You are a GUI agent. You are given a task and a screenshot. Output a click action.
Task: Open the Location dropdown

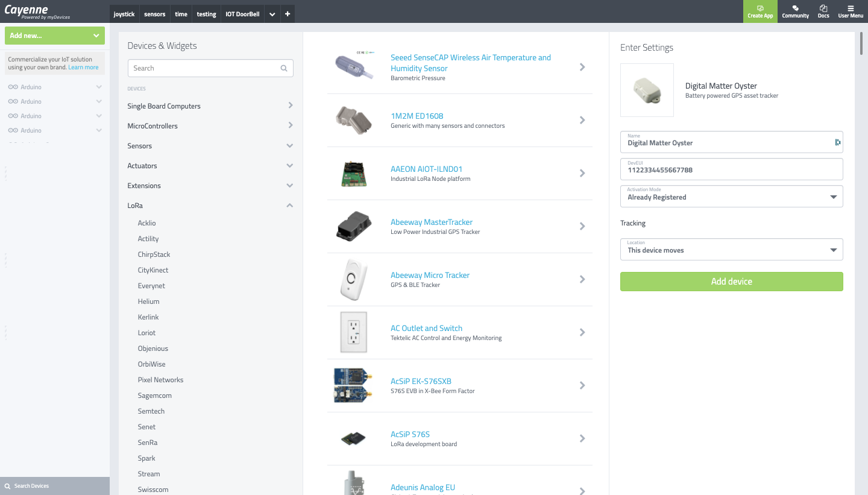click(731, 249)
